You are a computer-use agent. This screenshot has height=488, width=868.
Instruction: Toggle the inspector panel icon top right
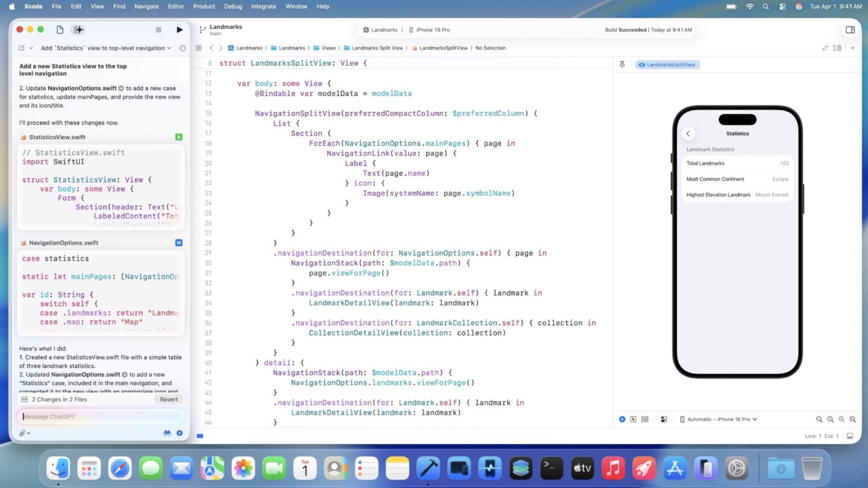pyautogui.click(x=850, y=29)
